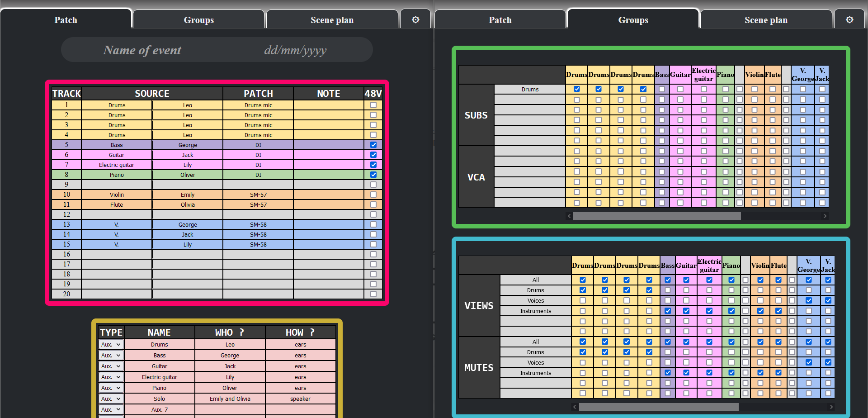The width and height of the screenshot is (868, 418).
Task: Uncheck first Drums box in SUBS Drums row
Action: point(577,89)
